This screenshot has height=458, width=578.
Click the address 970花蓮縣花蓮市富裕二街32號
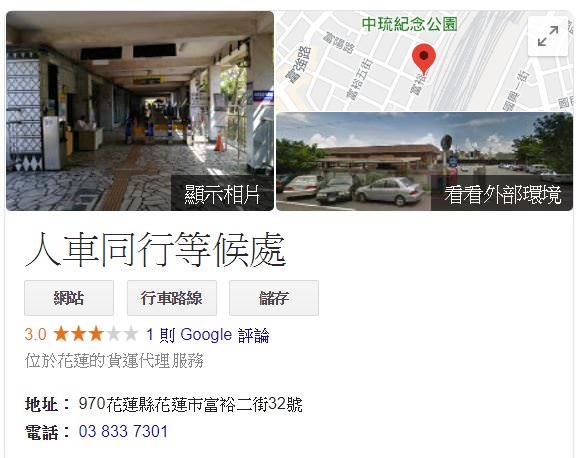(190, 404)
